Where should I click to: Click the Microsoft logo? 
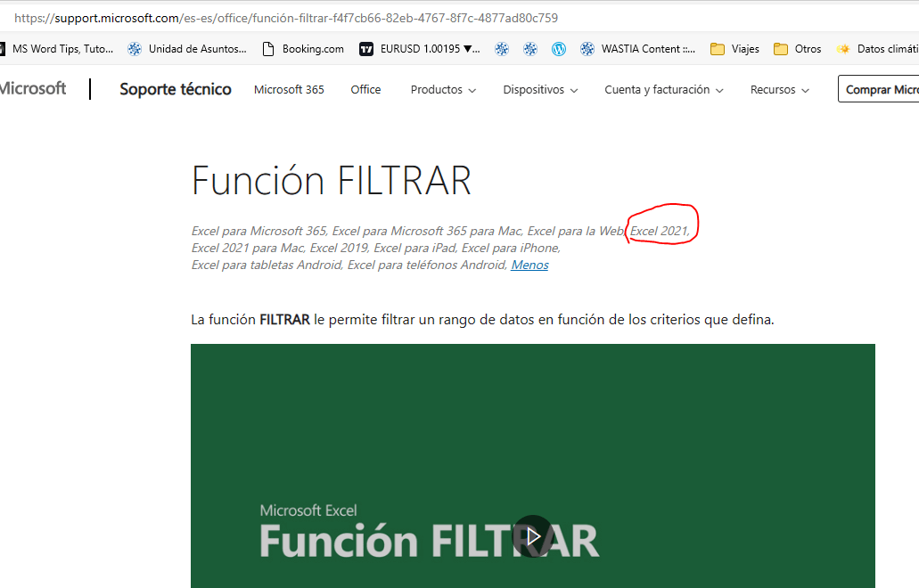coord(33,88)
